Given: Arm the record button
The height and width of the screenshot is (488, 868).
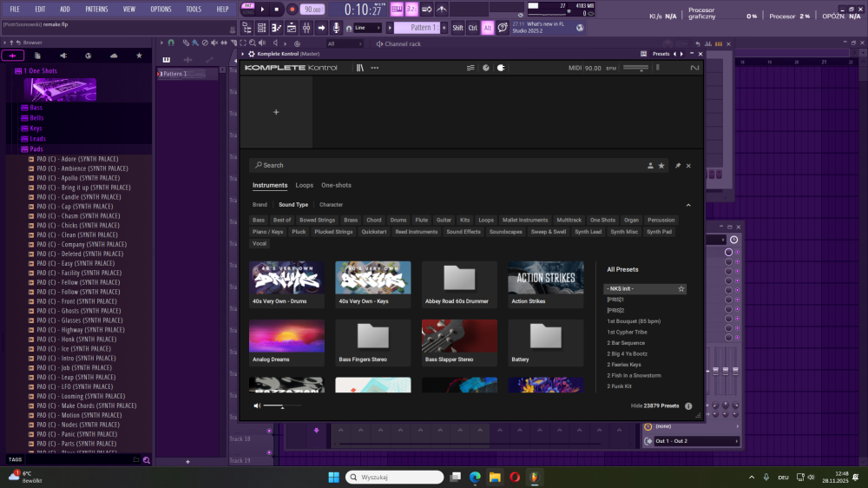Looking at the screenshot, I should point(292,10).
